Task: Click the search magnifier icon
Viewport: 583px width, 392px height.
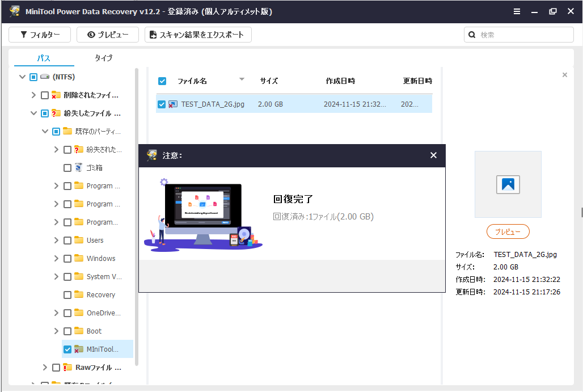Action: point(472,35)
